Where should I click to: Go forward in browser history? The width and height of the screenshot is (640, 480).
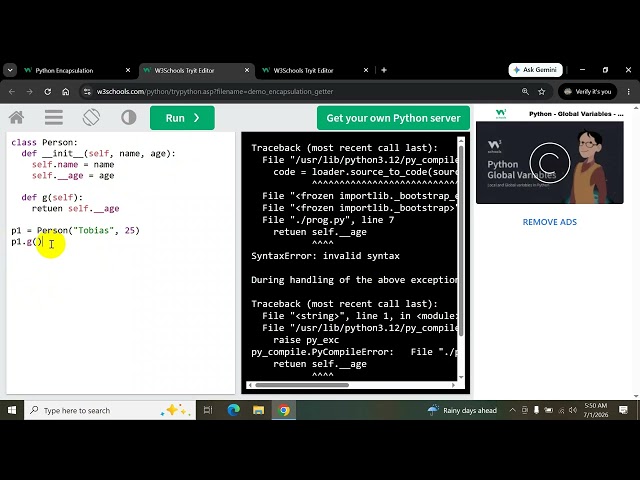[29, 92]
